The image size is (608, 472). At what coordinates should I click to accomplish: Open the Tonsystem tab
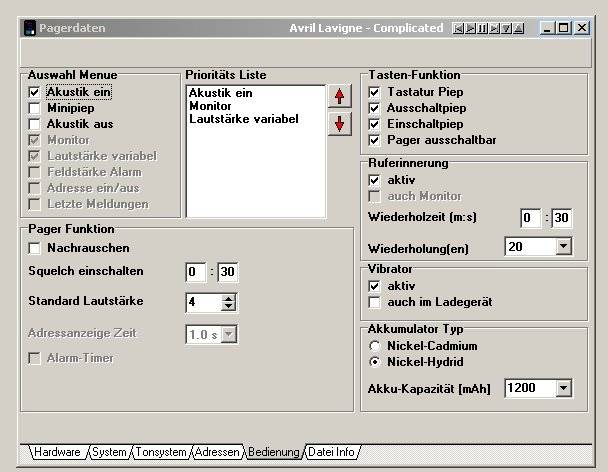(161, 452)
